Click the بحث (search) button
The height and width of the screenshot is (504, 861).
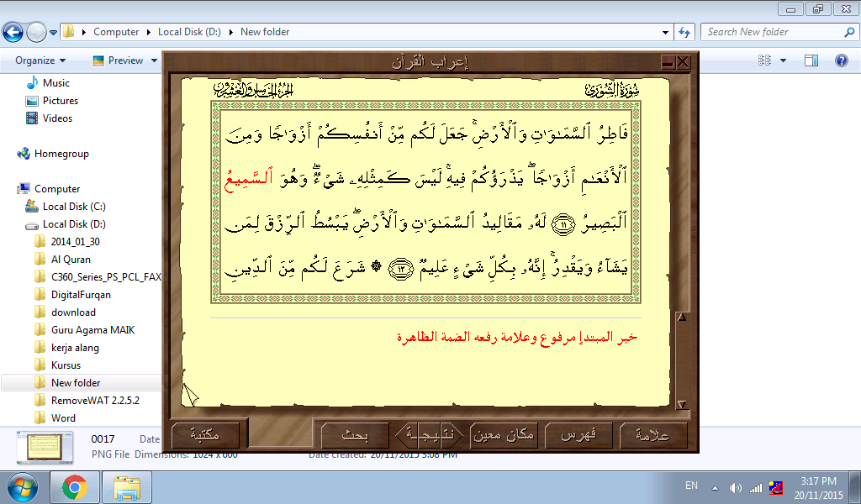(x=355, y=435)
